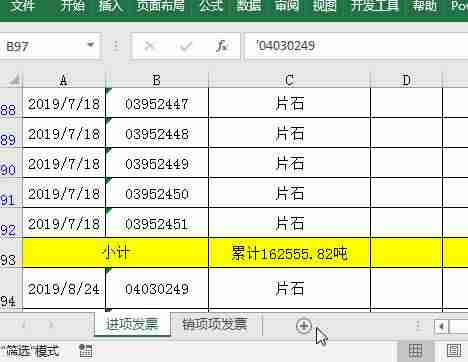Select date 2019/7/18 in row 92

64,224
